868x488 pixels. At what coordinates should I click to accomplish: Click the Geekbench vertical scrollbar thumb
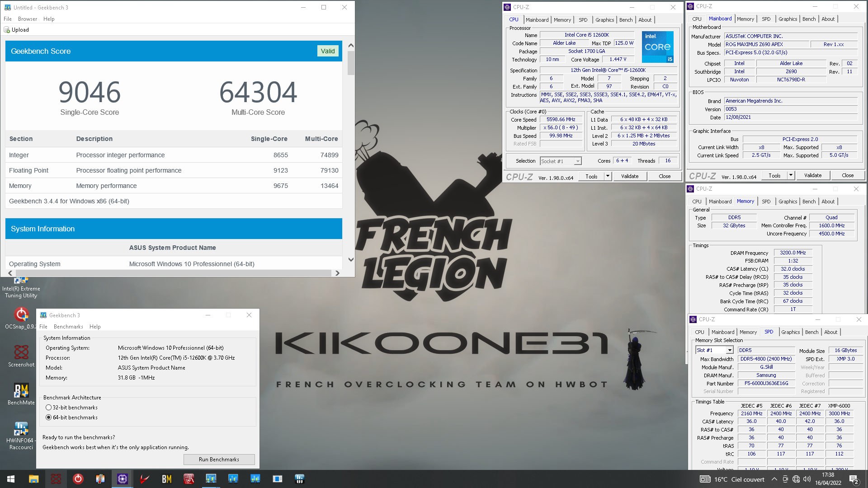(351, 63)
